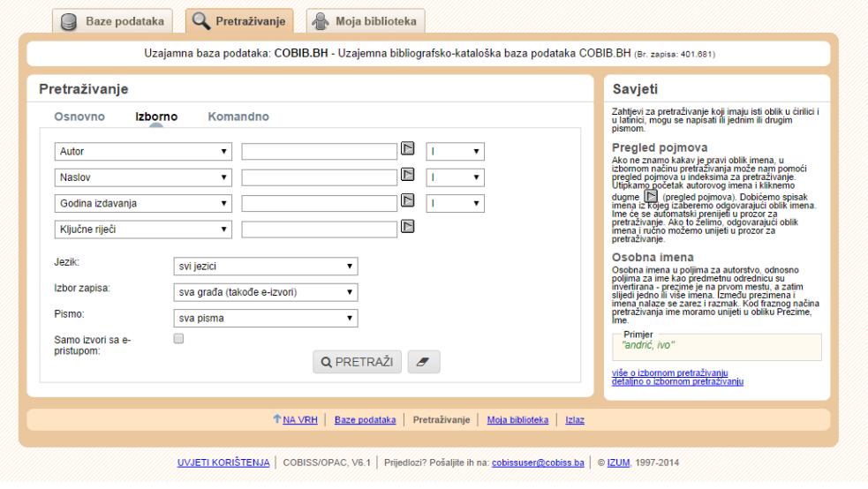868x489 pixels.
Task: Click the Izlaz exit link
Action: click(575, 420)
